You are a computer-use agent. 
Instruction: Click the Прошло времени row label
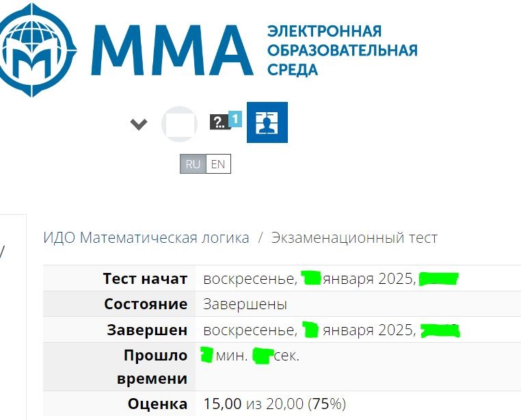pyautogui.click(x=152, y=367)
